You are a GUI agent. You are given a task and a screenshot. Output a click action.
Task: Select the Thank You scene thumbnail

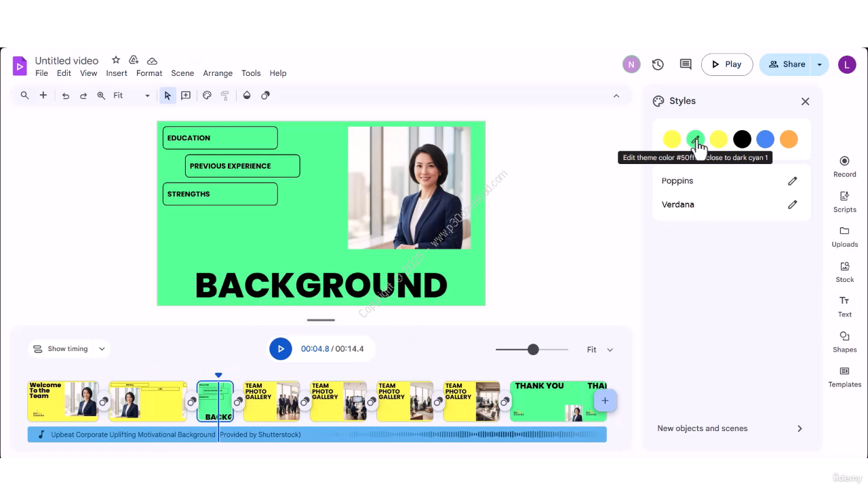[548, 401]
